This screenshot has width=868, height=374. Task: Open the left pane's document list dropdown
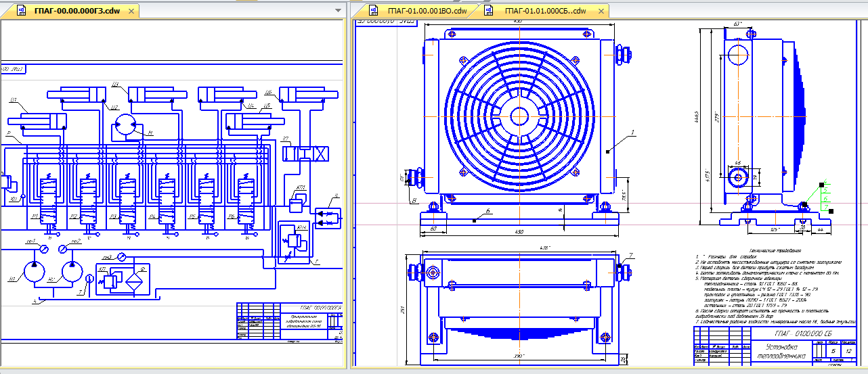click(x=338, y=11)
